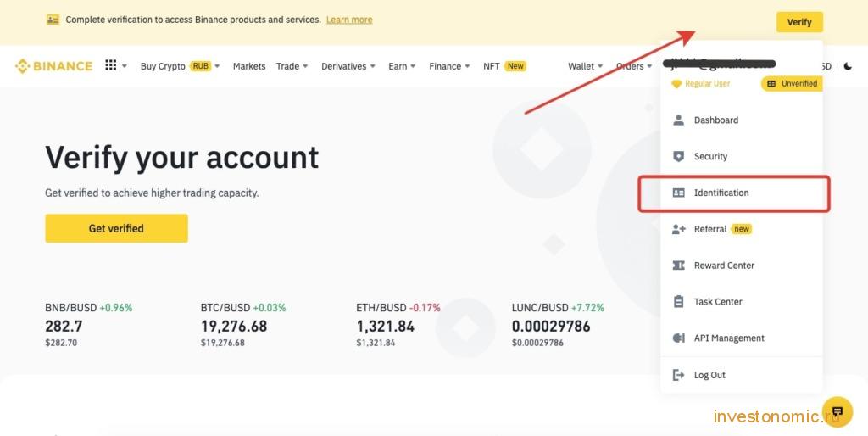Click the Reward Center ticket icon

pos(678,266)
